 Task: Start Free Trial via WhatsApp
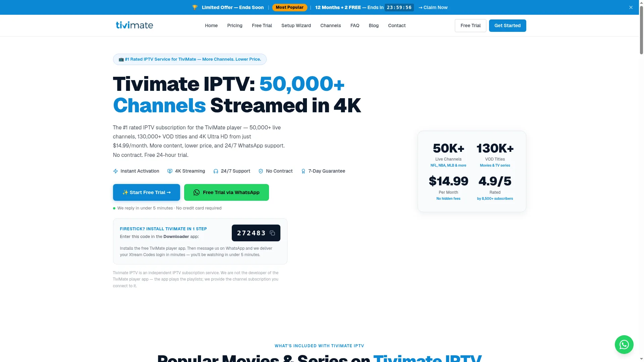226,192
